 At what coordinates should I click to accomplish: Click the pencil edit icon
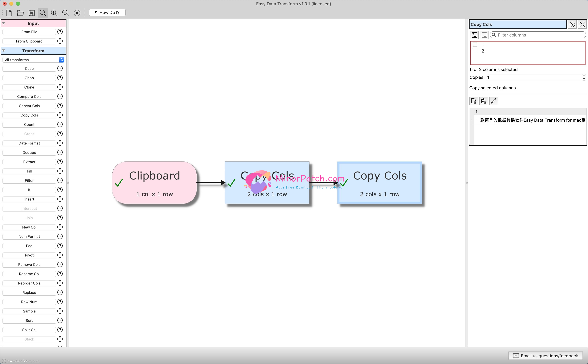[493, 101]
